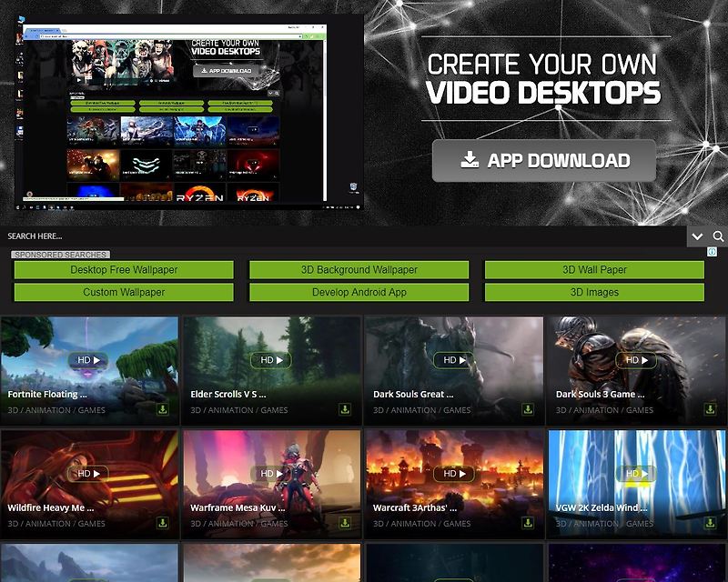Download the Warframe Mesa Kuv wallpaper
Viewport: 728px width, 582px height.
(345, 523)
